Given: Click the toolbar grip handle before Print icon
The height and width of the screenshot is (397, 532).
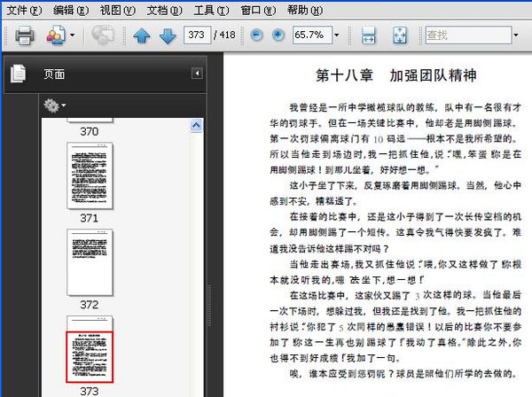Looking at the screenshot, I should 6,35.
